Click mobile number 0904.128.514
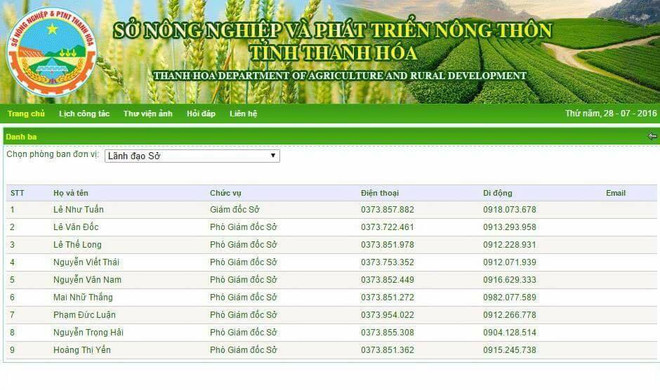This screenshot has height=390, width=660. point(510,333)
